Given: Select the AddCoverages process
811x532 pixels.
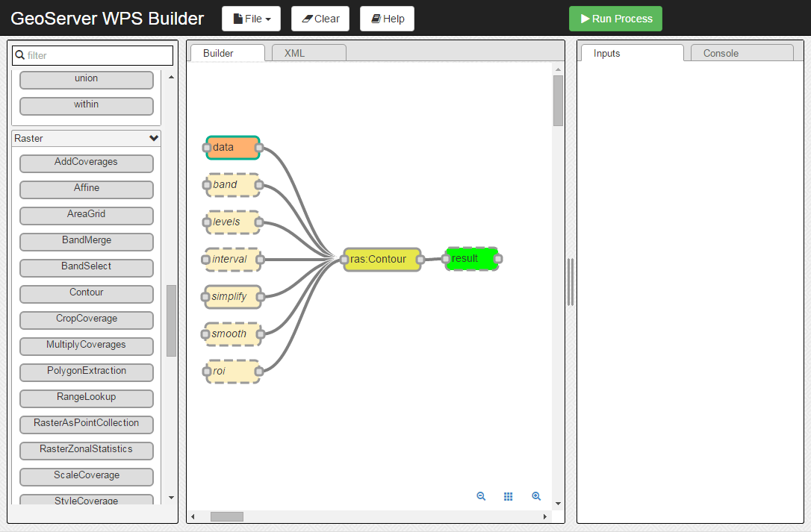Looking at the screenshot, I should coord(86,163).
